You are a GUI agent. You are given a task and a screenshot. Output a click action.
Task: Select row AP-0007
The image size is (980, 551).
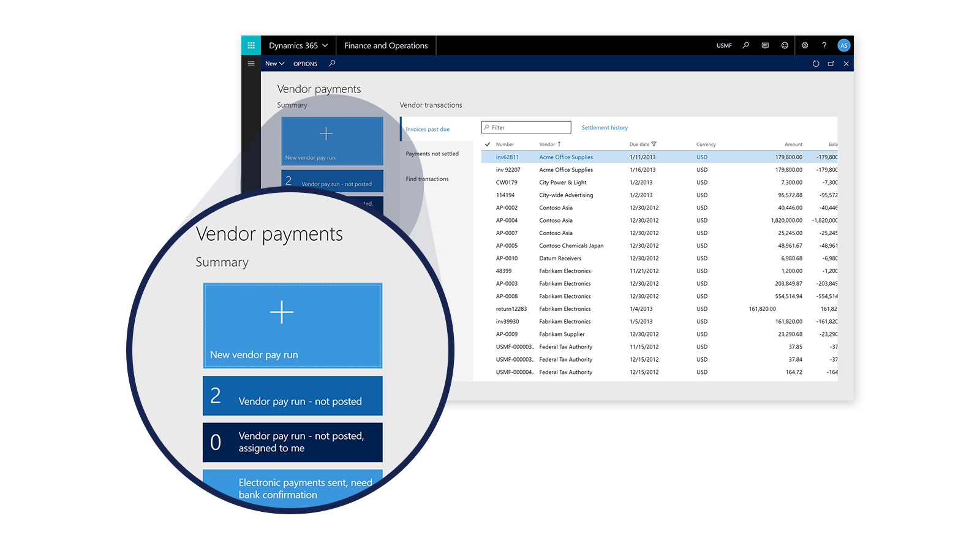[659, 233]
